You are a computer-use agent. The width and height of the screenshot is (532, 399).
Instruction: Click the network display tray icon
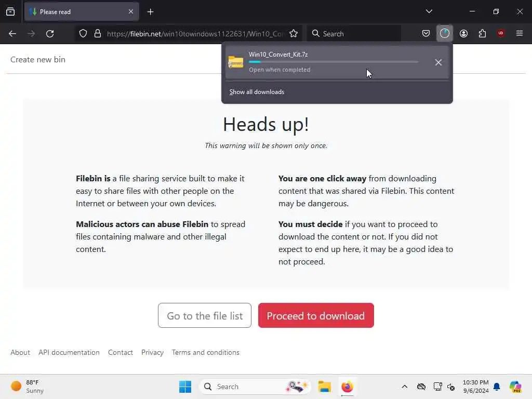(x=437, y=387)
